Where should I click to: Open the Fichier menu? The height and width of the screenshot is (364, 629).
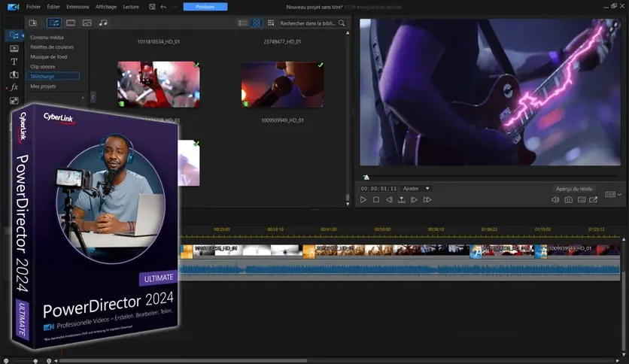tap(33, 6)
